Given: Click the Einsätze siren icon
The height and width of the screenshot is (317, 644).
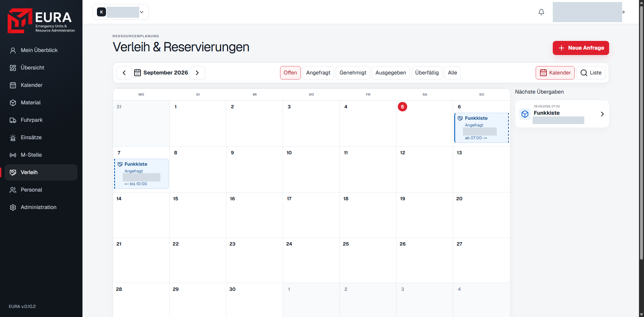Looking at the screenshot, I should [13, 138].
